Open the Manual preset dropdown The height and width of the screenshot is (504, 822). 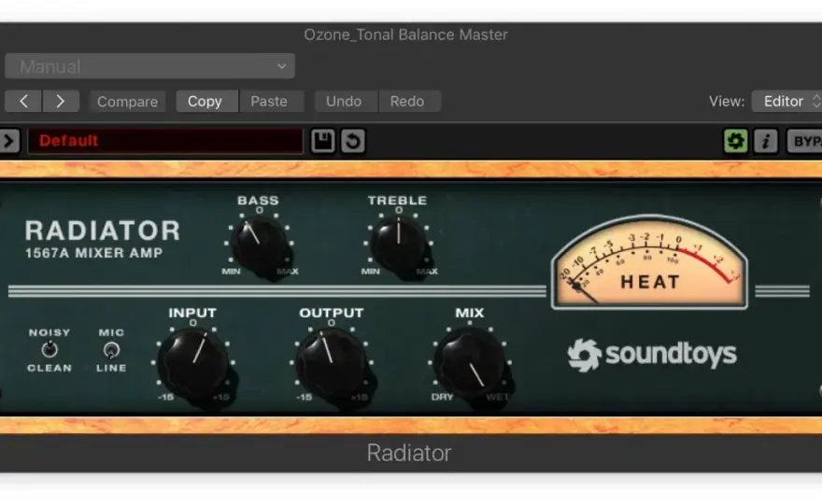(x=150, y=66)
